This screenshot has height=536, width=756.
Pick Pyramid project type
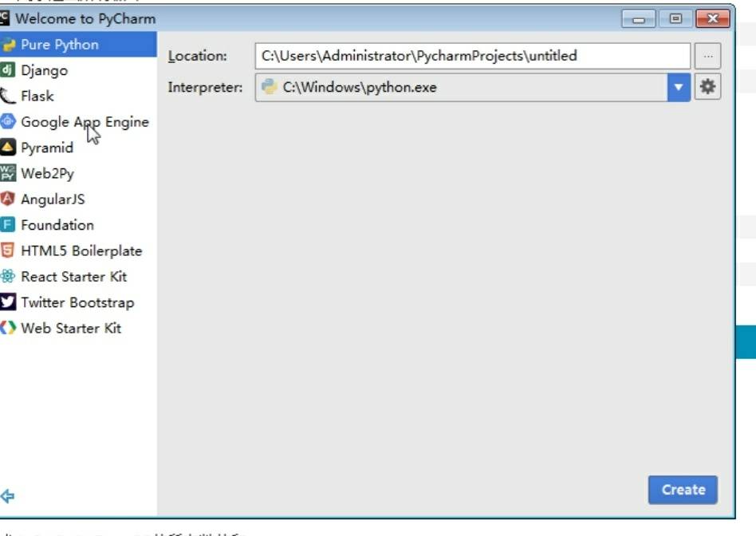pyautogui.click(x=78, y=147)
